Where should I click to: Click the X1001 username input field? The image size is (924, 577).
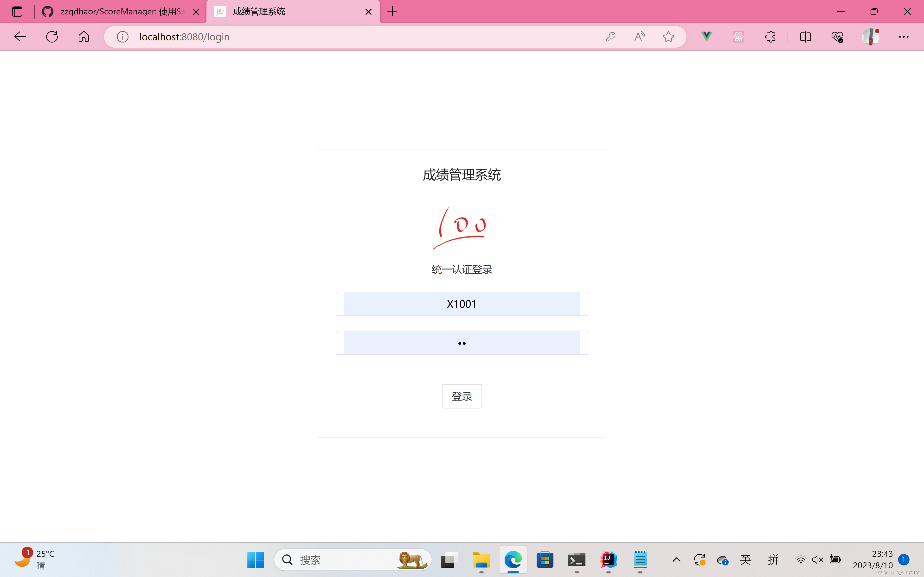coord(462,304)
